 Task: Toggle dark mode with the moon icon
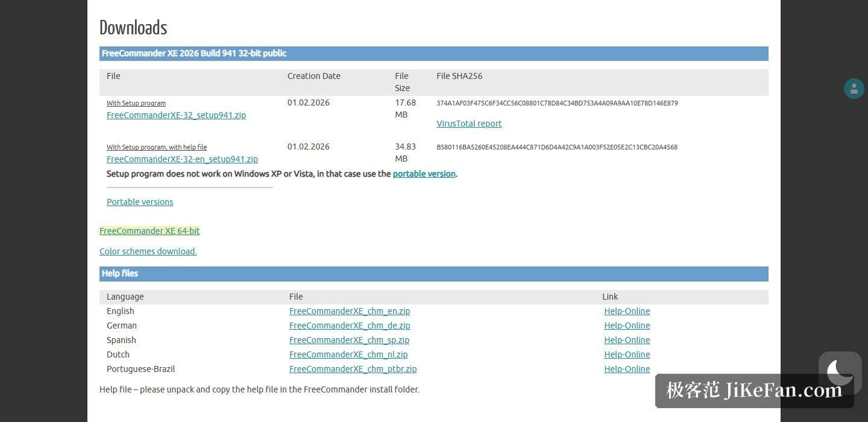pos(840,373)
